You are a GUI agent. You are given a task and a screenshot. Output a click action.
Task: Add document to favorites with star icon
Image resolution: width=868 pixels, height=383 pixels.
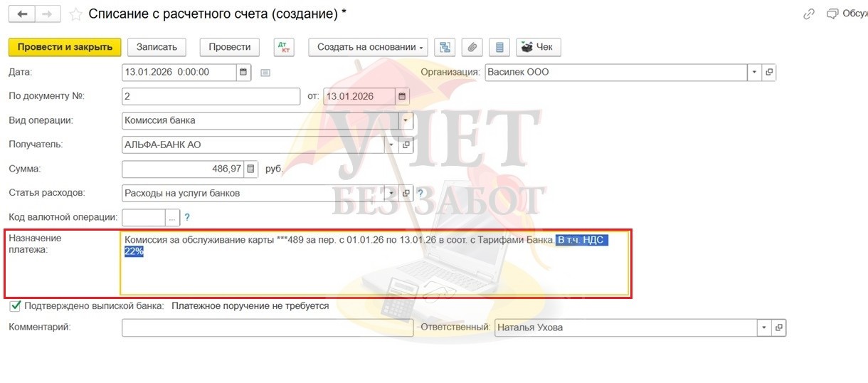click(x=75, y=14)
